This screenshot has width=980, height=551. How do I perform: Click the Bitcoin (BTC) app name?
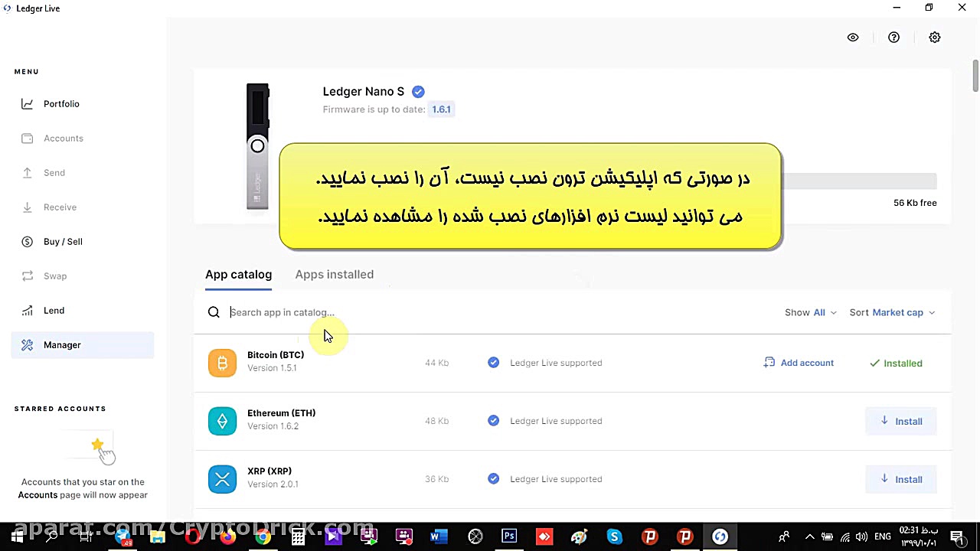click(276, 355)
